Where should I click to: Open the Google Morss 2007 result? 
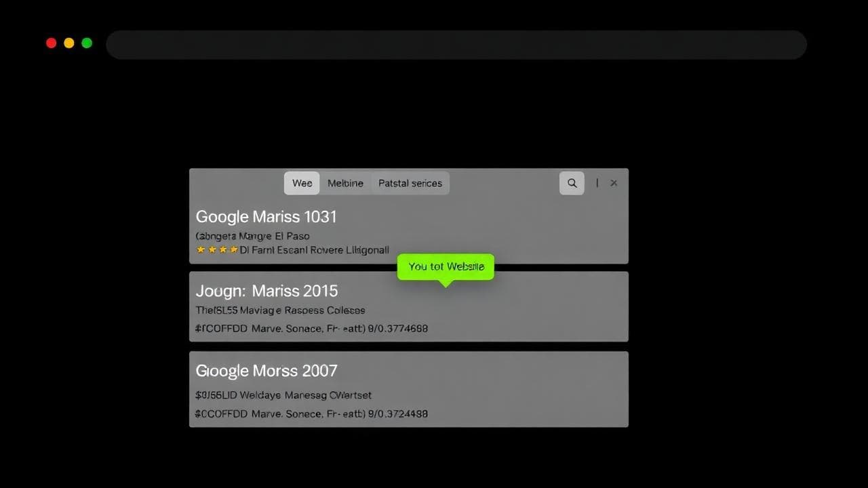[267, 371]
